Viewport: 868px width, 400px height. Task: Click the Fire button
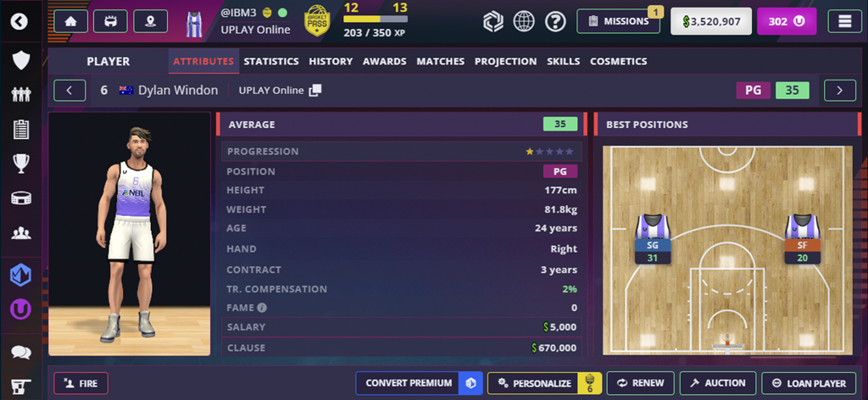[81, 383]
